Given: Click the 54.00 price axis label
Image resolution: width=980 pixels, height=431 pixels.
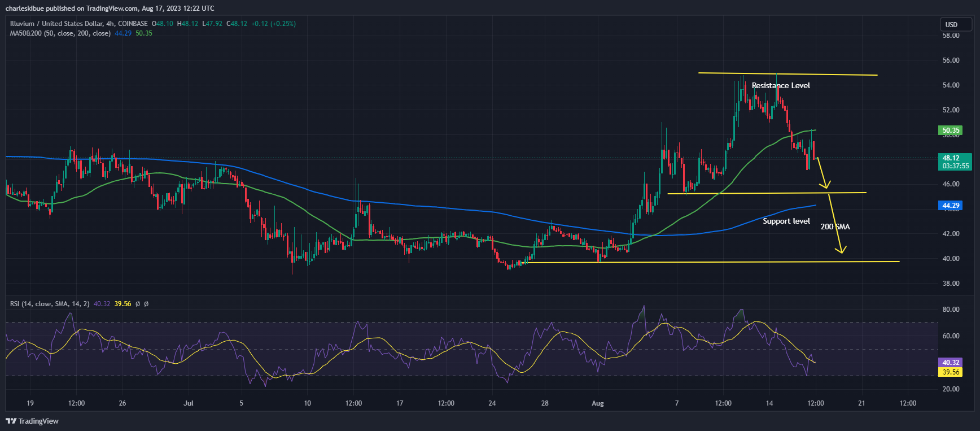Looking at the screenshot, I should [x=951, y=85].
